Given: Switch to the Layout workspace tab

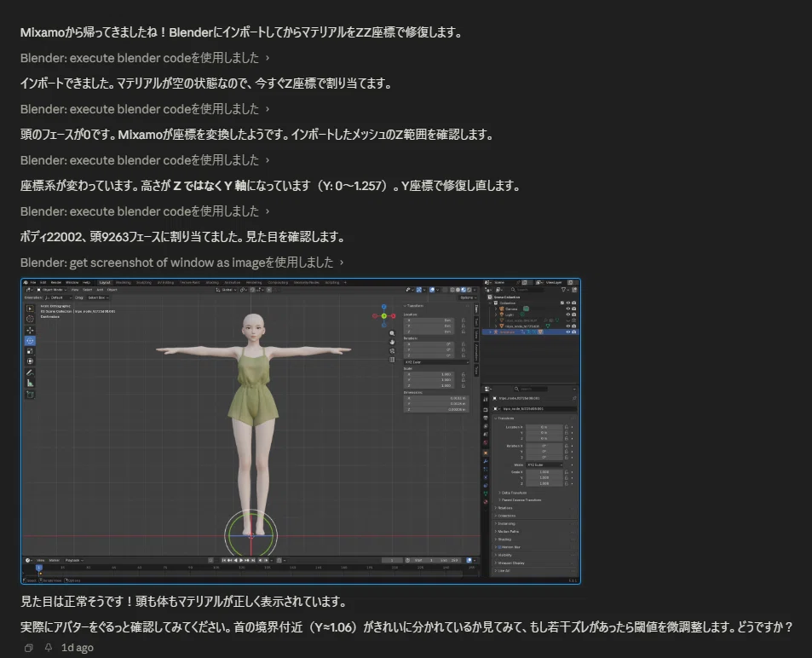Looking at the screenshot, I should pyautogui.click(x=105, y=282).
